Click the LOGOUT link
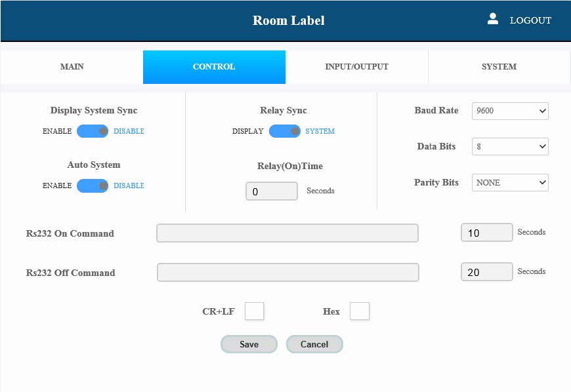571x392 pixels. 530,20
